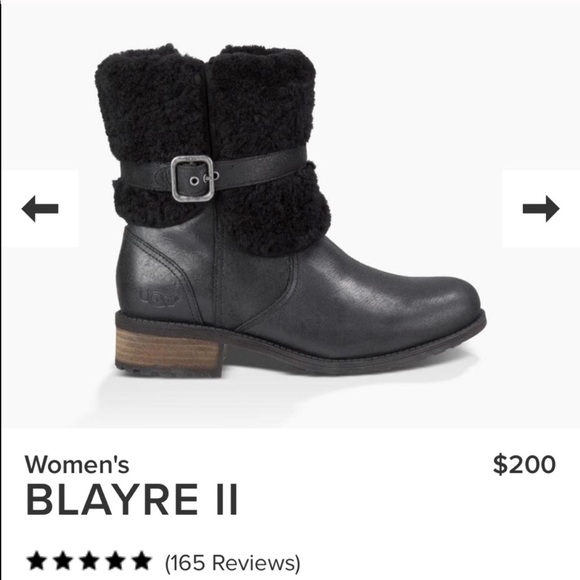Select the Women's category label
This screenshot has width=580, height=580.
point(77,464)
